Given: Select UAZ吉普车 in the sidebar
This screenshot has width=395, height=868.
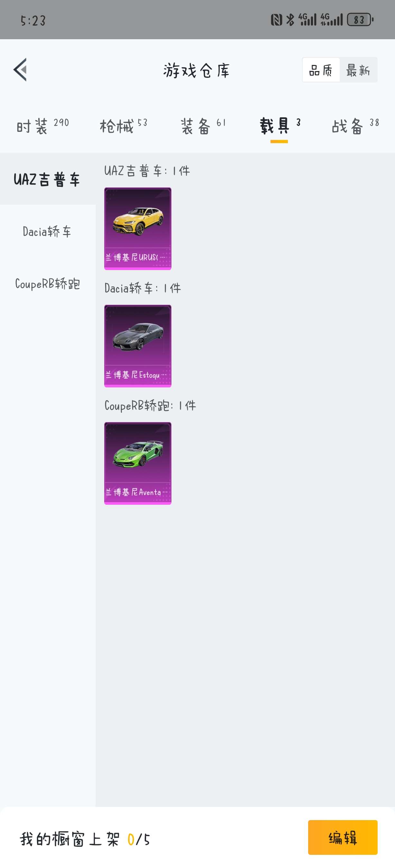Looking at the screenshot, I should [x=48, y=179].
